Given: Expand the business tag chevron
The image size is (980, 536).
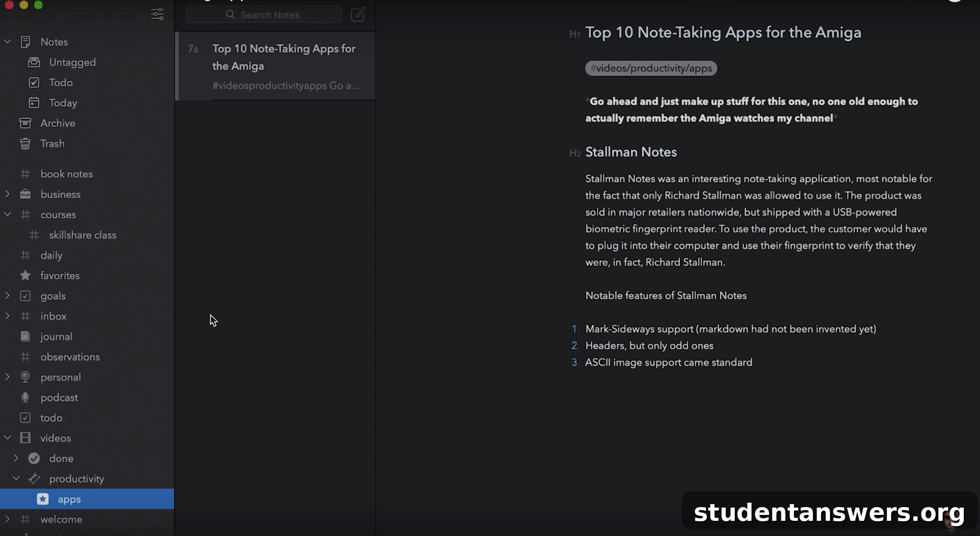Looking at the screenshot, I should (x=7, y=194).
